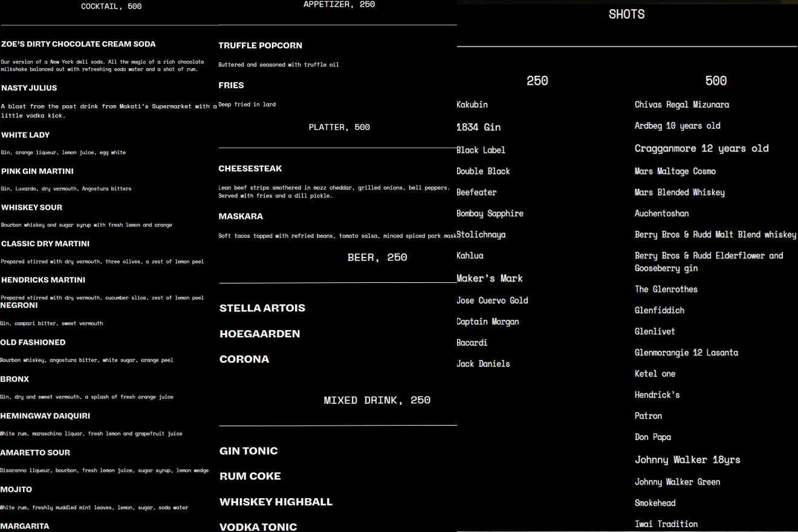Screen dimensions: 798x532
Task: Click CLASSIC DRY MARTINI
Action: tap(45, 244)
